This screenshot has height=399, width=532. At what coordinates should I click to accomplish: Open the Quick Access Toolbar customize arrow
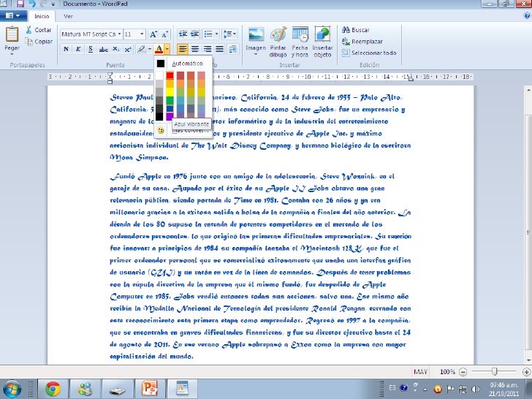[x=53, y=4]
